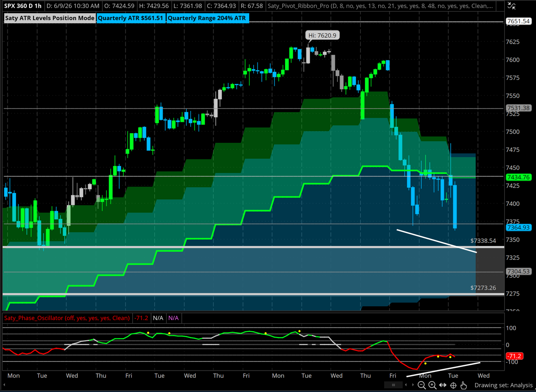
Task: Click the Quarterly ATR $561.51 label
Action: pyautogui.click(x=131, y=18)
